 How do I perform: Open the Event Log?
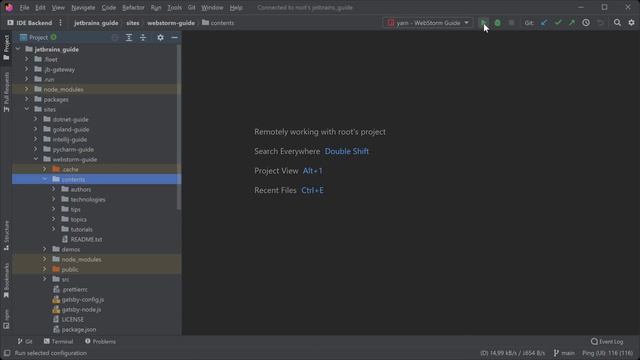tap(607, 341)
